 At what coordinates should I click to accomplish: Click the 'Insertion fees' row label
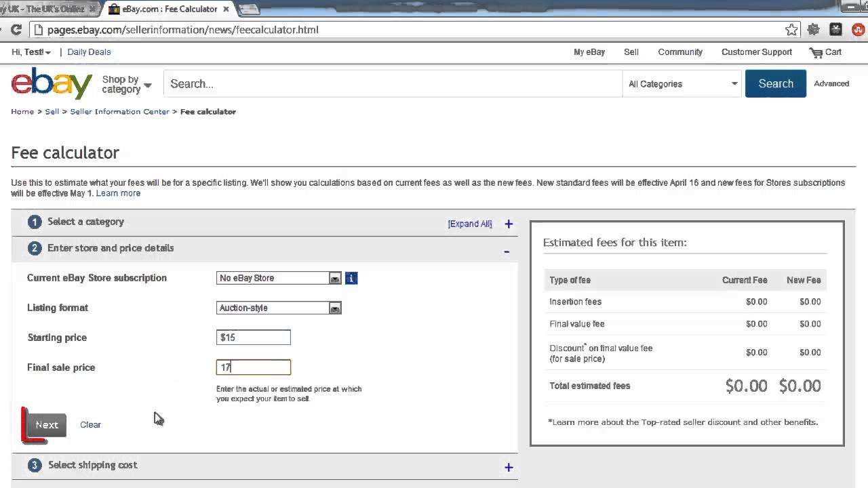tap(576, 302)
